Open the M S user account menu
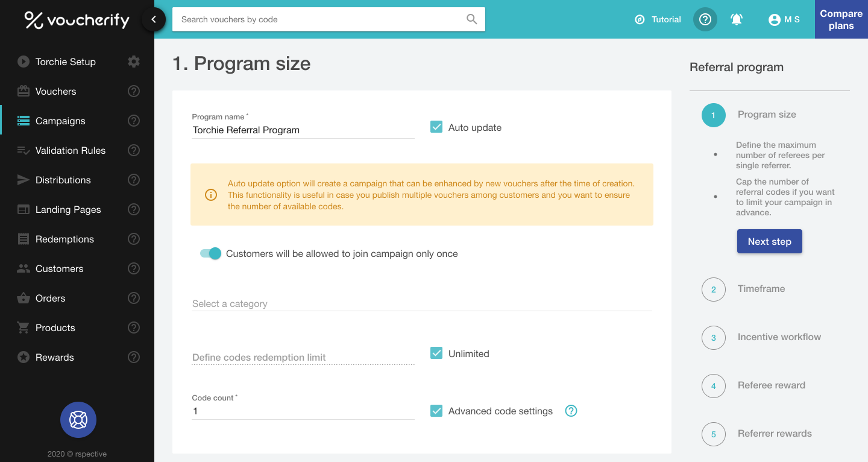The height and width of the screenshot is (462, 868). (784, 19)
